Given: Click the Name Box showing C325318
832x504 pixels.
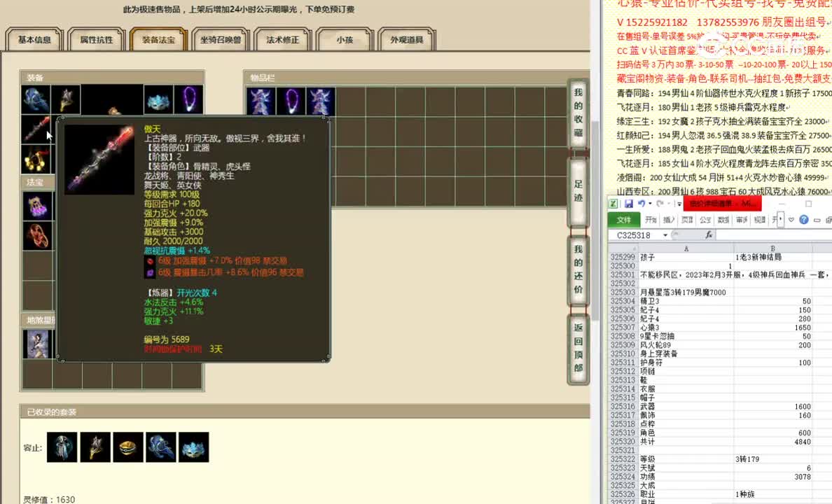Looking at the screenshot, I should [x=634, y=235].
